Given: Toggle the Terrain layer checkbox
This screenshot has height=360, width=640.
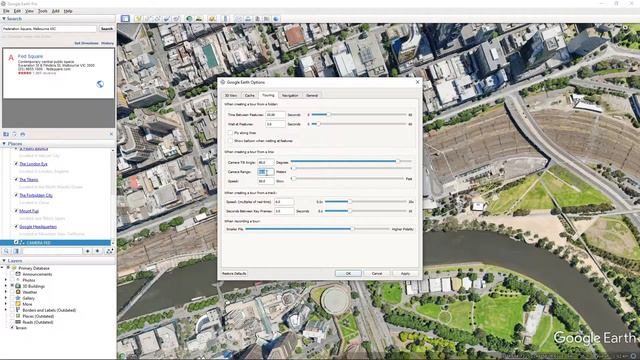Looking at the screenshot, I should coord(12,328).
